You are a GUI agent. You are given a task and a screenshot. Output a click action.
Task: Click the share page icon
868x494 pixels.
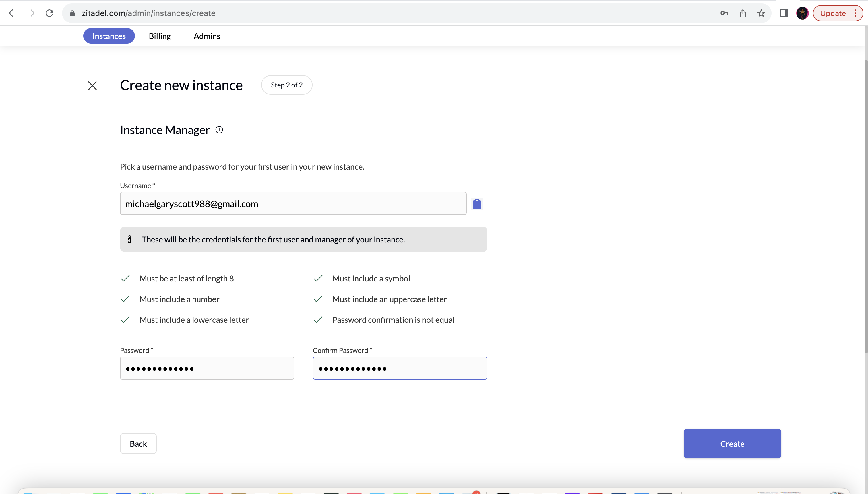coord(743,13)
